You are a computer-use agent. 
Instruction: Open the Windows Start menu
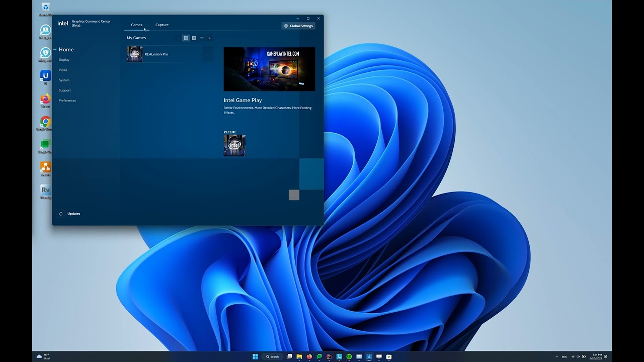[x=255, y=356]
